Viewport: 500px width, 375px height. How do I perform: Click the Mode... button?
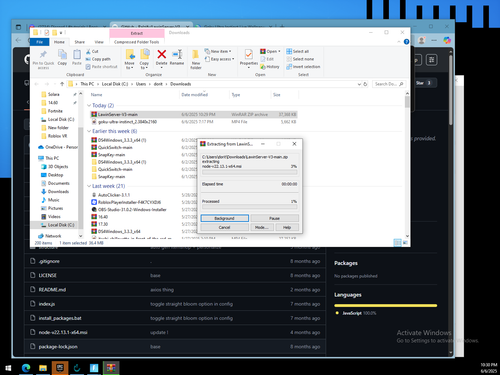click(x=262, y=227)
